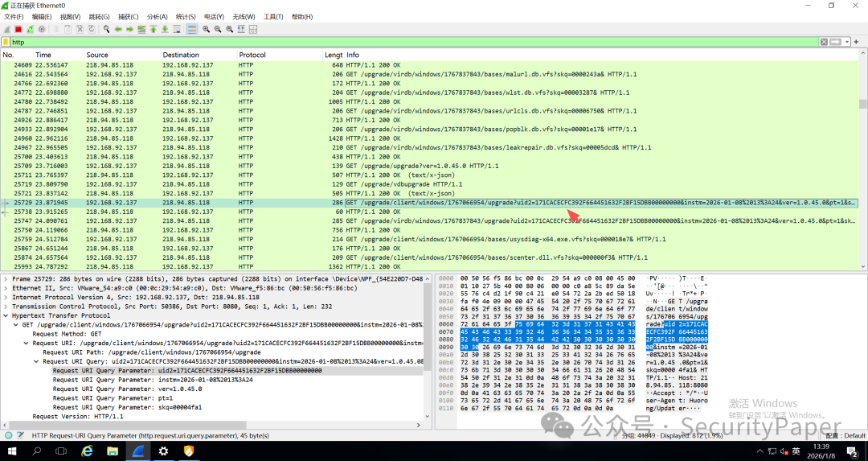
Task: Open File Explorer from taskbar
Action: (113, 451)
